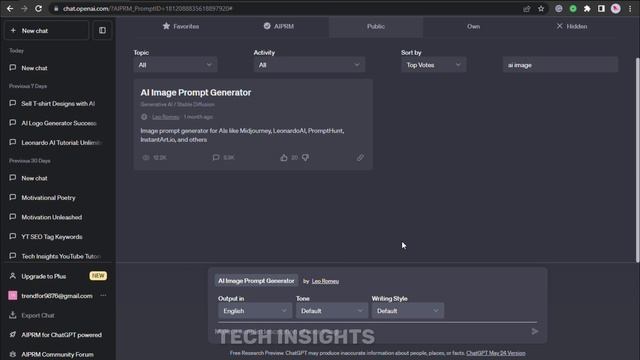Image resolution: width=640 pixels, height=360 pixels.
Task: Open the Tone dropdown
Action: tap(331, 311)
